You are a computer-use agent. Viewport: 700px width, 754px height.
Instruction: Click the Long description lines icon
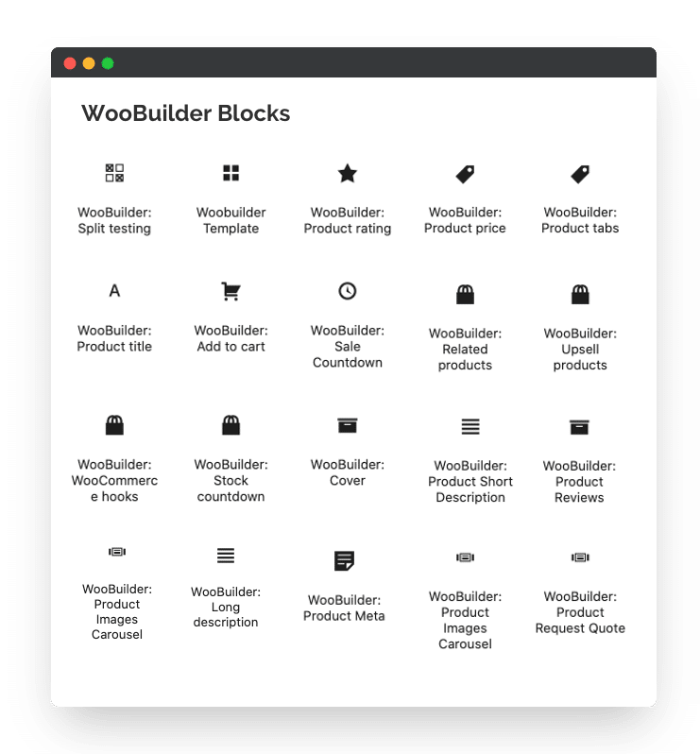tap(226, 556)
